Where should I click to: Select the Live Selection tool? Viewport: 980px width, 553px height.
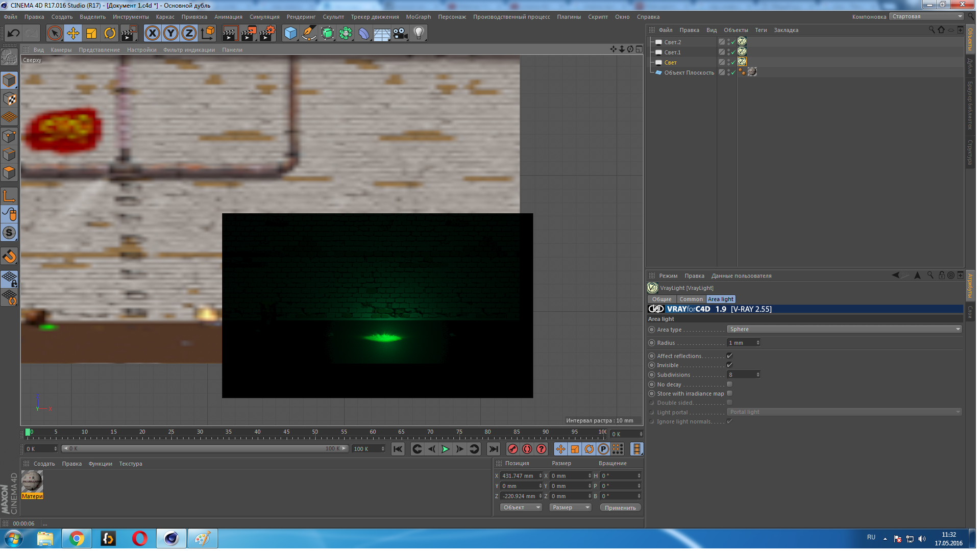click(54, 34)
